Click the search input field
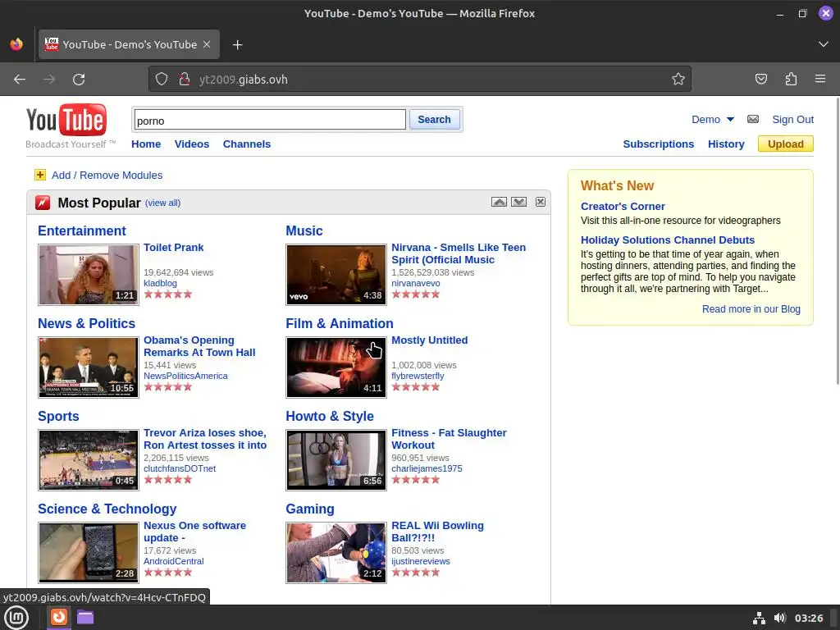The height and width of the screenshot is (630, 840). (270, 120)
